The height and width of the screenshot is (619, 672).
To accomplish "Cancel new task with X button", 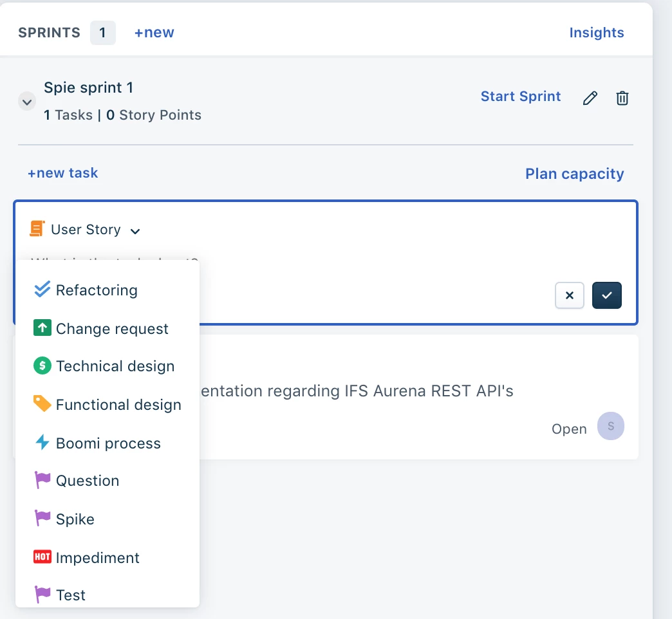I will pos(569,295).
